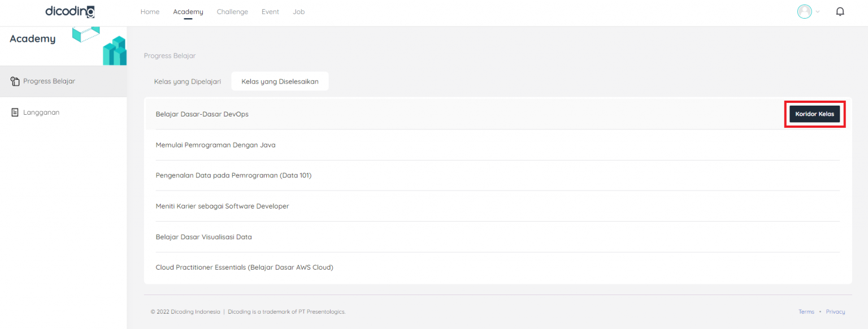Image resolution: width=868 pixels, height=329 pixels.
Task: Go to the Challenge page
Action: 232,12
